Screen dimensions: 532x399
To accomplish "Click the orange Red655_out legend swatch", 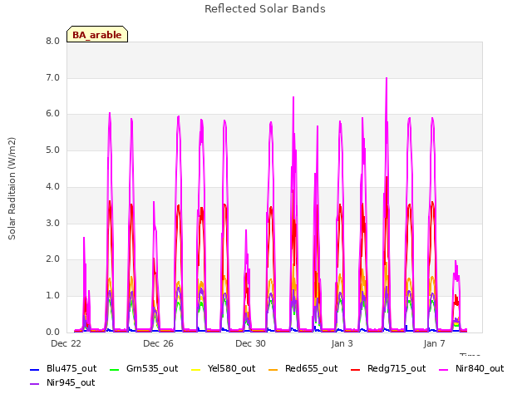I will pos(273,369).
